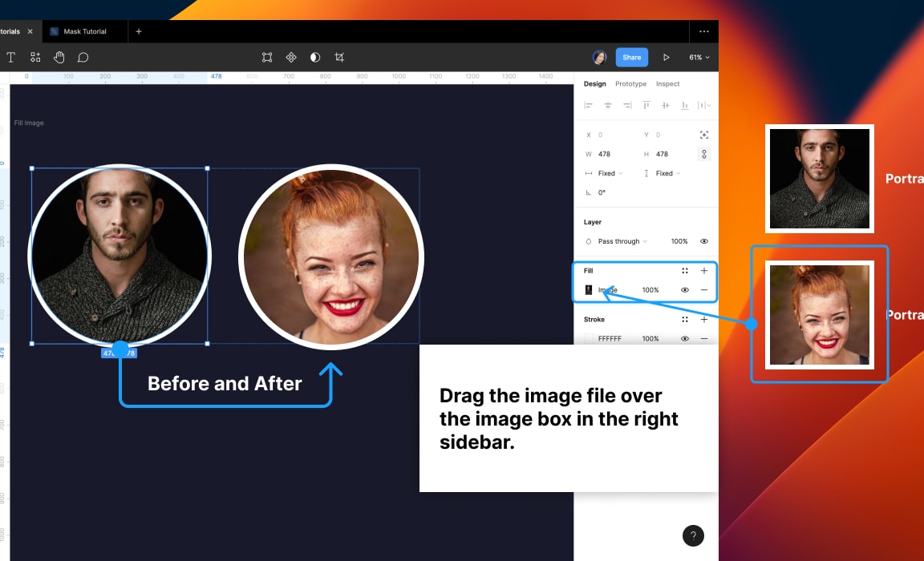Screen dimensions: 924x561
Task: Toggle layer visibility eye icon
Action: coord(704,241)
